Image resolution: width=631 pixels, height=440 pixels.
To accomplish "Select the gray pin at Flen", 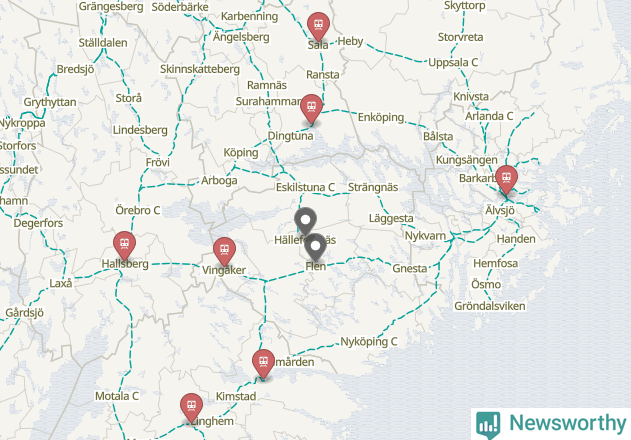I will coord(316,248).
